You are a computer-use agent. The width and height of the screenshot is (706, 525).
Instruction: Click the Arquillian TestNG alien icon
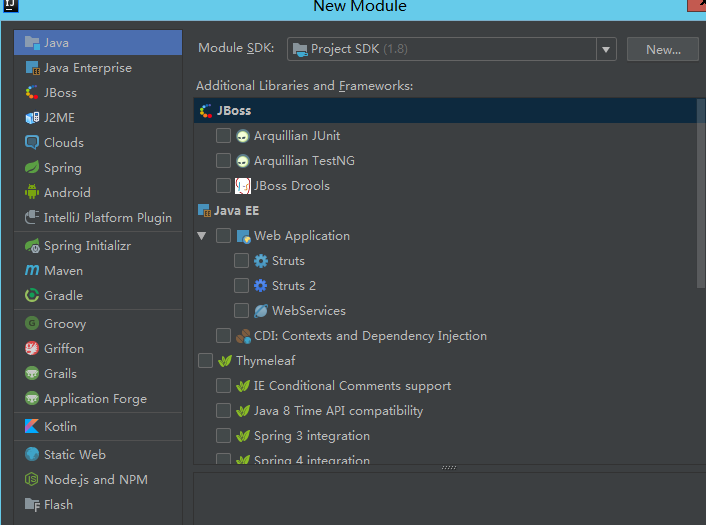pyautogui.click(x=243, y=161)
